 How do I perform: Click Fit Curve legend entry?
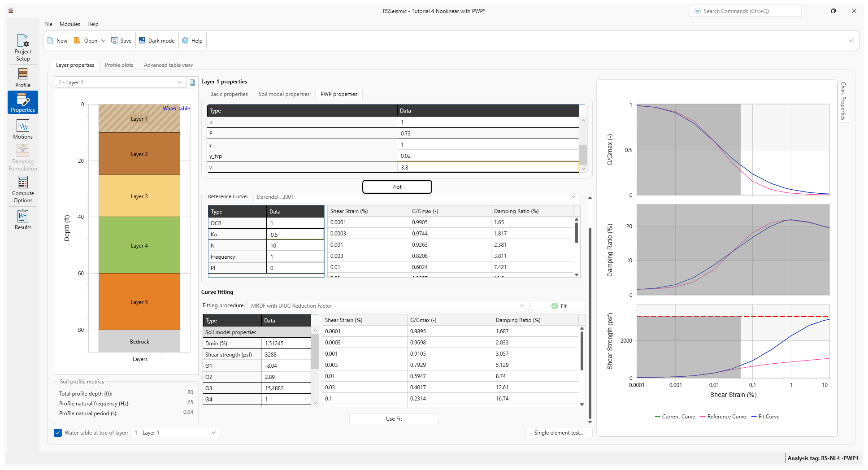click(765, 417)
